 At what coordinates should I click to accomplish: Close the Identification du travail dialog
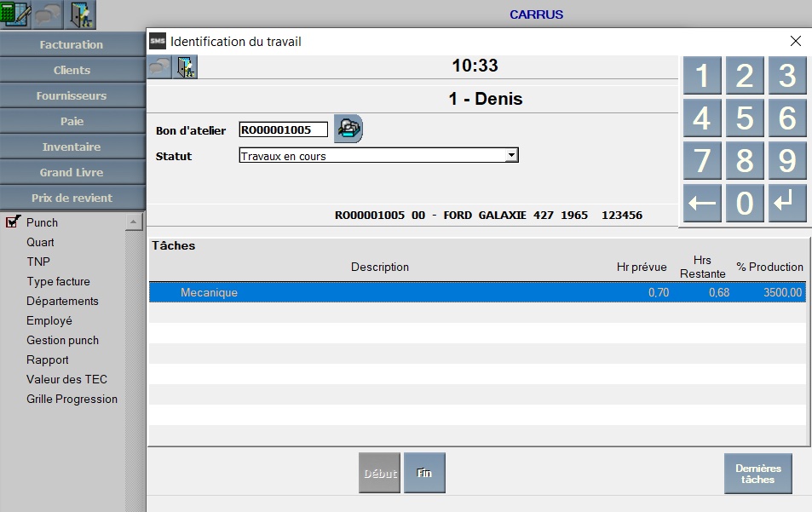[x=796, y=42]
